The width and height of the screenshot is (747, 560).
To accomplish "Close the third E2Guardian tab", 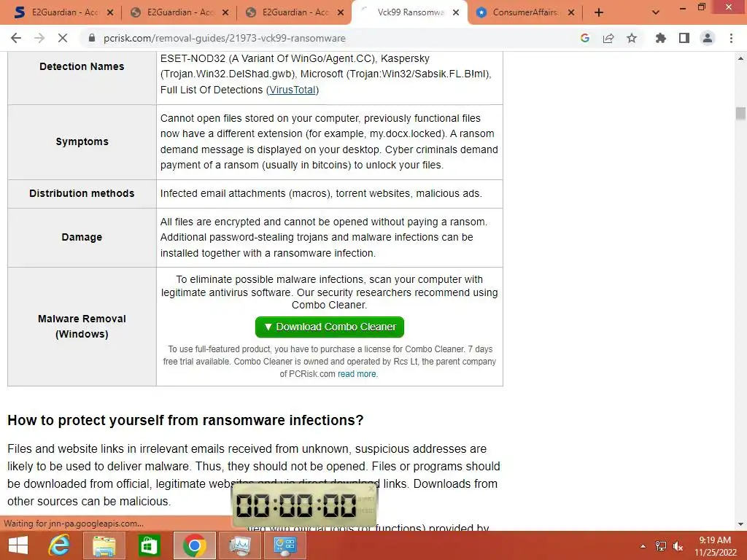I will coord(341,12).
